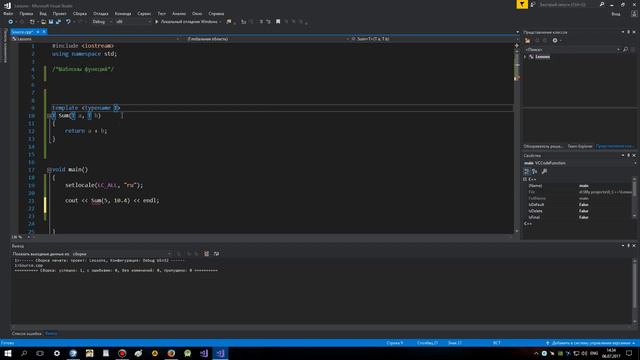Open the Отладка menu

[100, 13]
